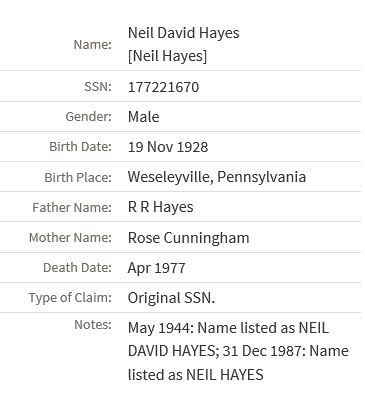Select the alternate name [Neil Hayes]
365x398 pixels.
click(167, 56)
